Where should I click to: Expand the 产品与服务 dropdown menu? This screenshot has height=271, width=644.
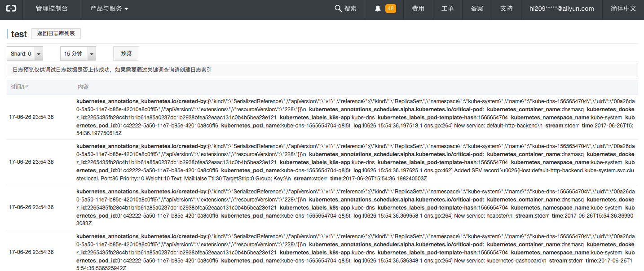109,9
